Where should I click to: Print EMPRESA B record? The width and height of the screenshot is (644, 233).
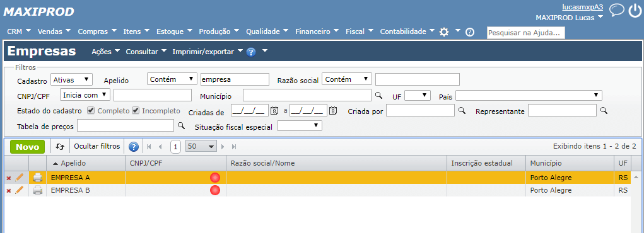[38, 190]
